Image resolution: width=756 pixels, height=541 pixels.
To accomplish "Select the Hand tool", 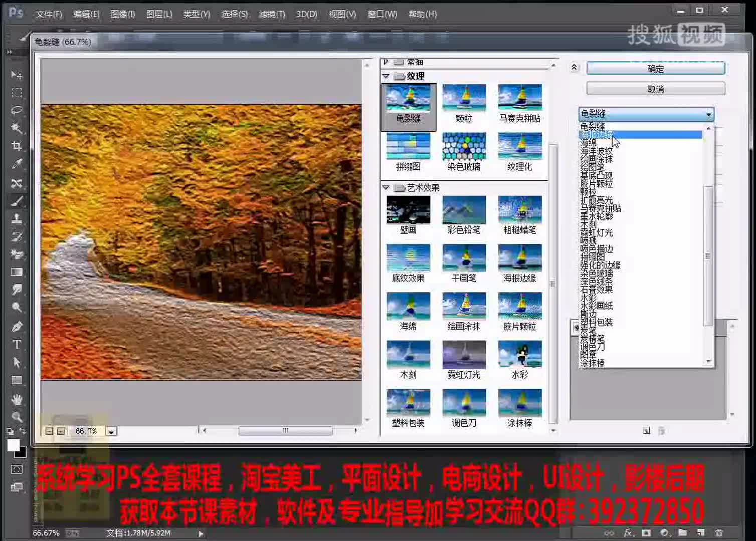I will pyautogui.click(x=17, y=399).
